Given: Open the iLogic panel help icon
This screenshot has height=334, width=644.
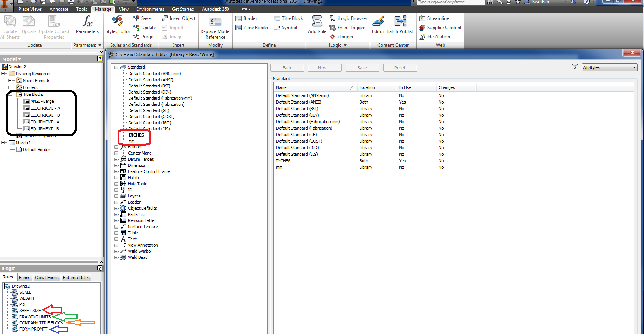Looking at the screenshot, I should point(99,268).
